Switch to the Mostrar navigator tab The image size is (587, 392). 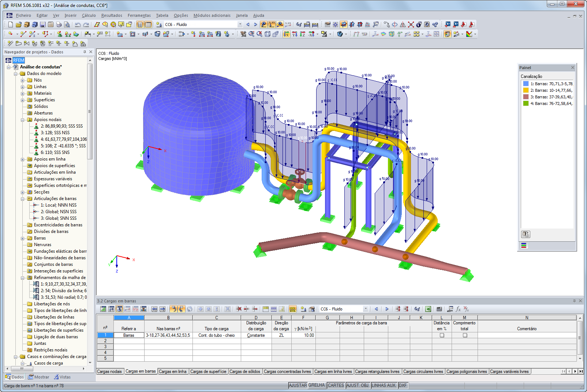click(x=38, y=377)
